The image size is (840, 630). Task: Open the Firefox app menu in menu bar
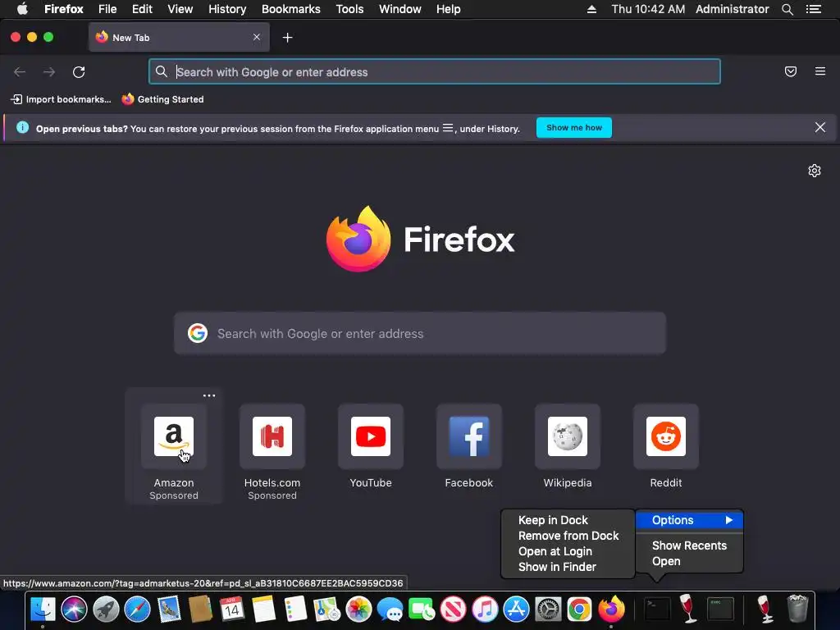click(x=64, y=9)
